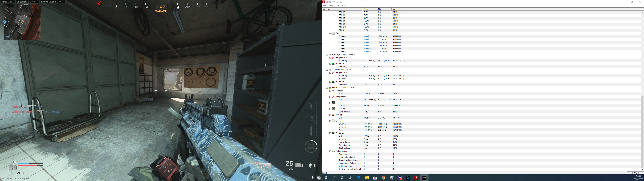Viewport: 644px width, 181px height.
Task: Collapse the GPU Performance section
Action: click(x=330, y=151)
